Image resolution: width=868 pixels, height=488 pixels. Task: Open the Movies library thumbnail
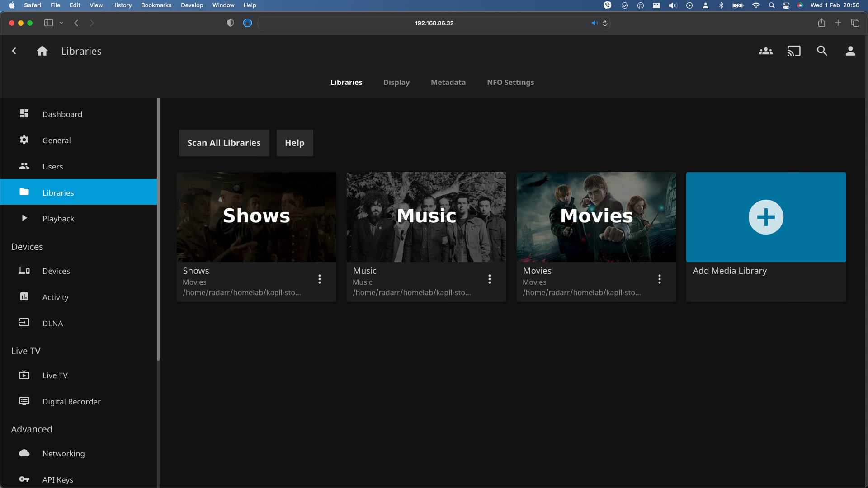(596, 217)
